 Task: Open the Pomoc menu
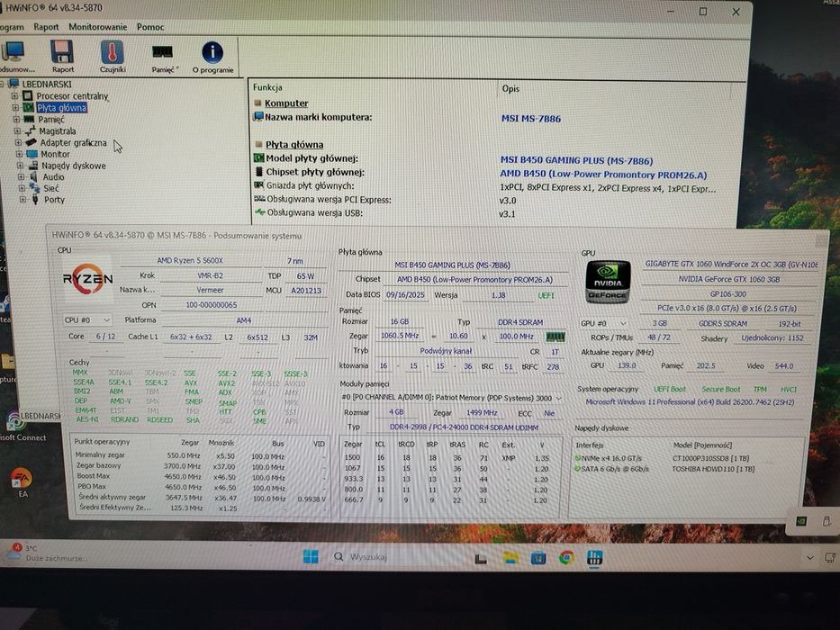pos(150,27)
